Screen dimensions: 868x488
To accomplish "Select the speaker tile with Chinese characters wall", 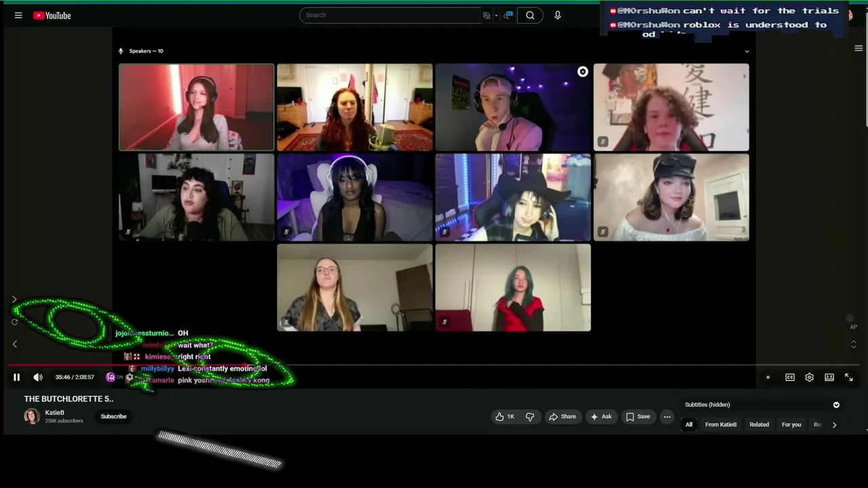I will pos(671,107).
